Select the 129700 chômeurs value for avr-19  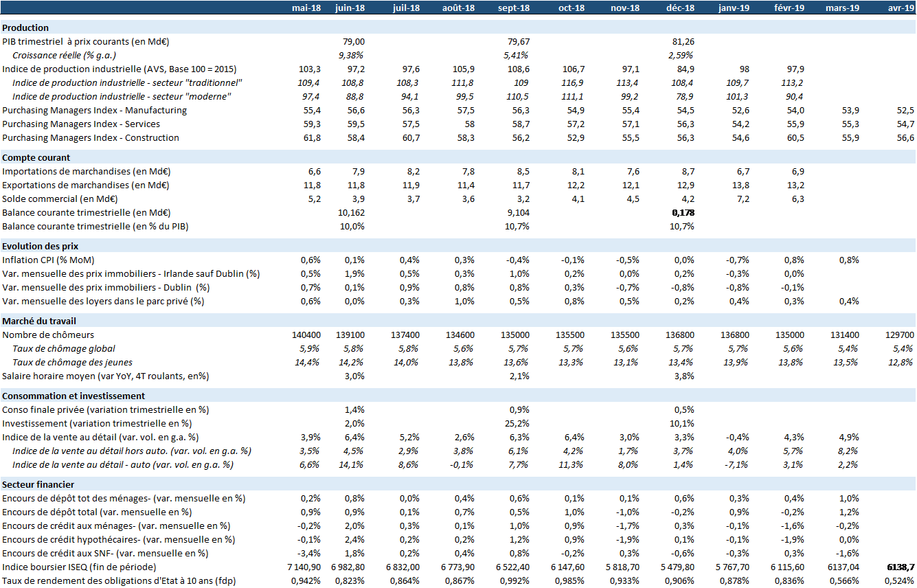point(901,335)
